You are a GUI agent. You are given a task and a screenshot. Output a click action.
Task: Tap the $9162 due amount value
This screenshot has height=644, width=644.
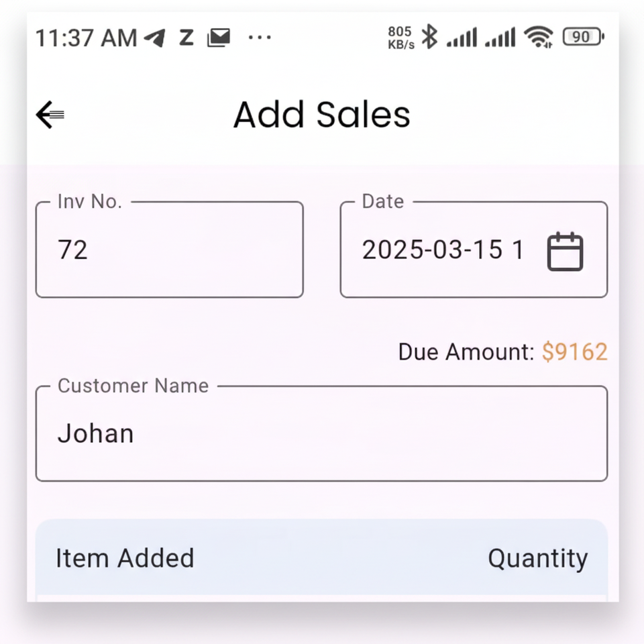click(574, 352)
